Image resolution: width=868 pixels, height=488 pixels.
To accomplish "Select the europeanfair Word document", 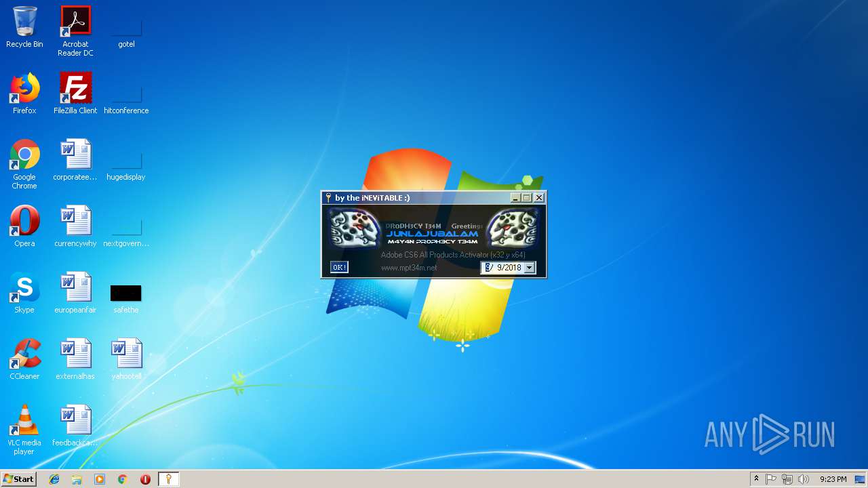I will 75,293.
